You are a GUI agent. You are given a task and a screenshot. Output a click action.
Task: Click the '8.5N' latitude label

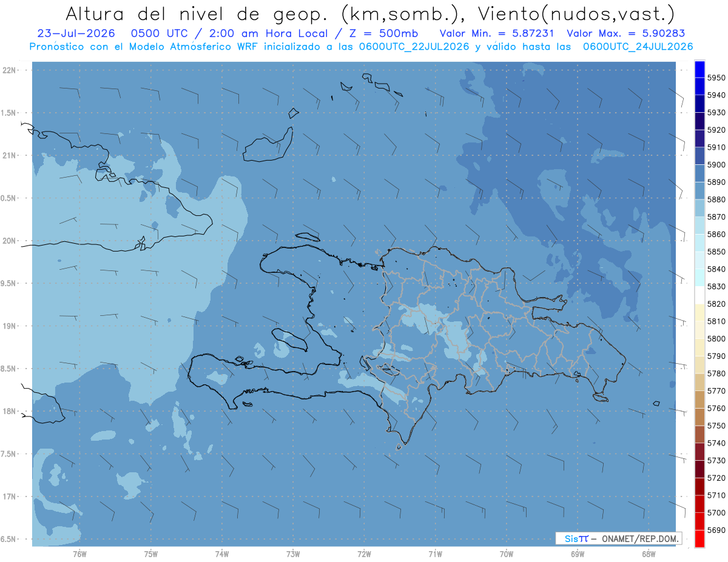tap(8, 369)
